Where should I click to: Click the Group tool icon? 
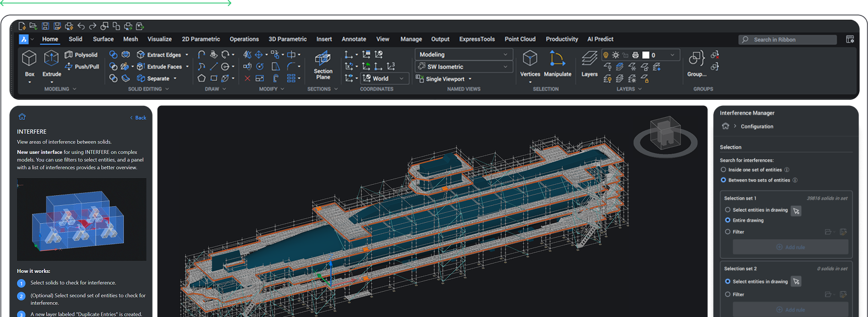(x=696, y=59)
